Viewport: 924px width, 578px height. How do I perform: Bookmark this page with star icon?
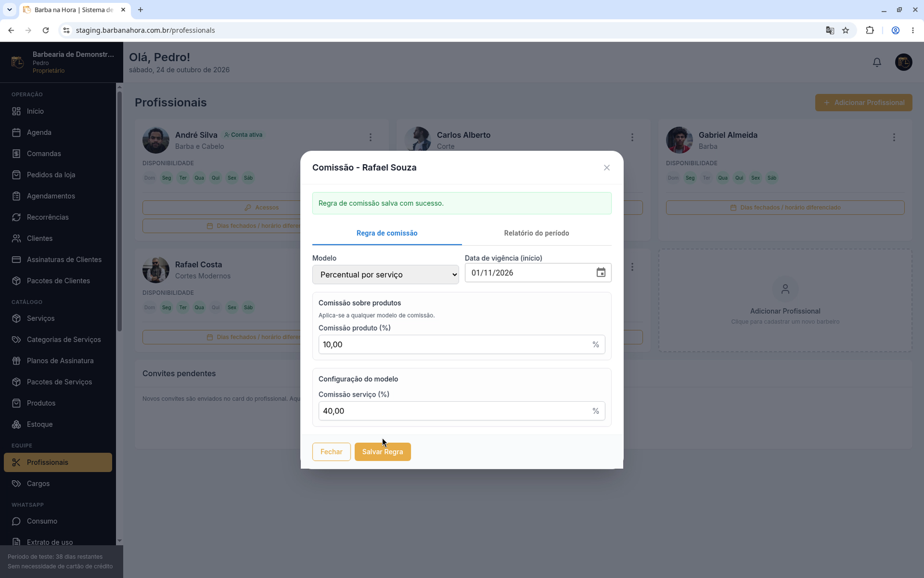tap(845, 31)
